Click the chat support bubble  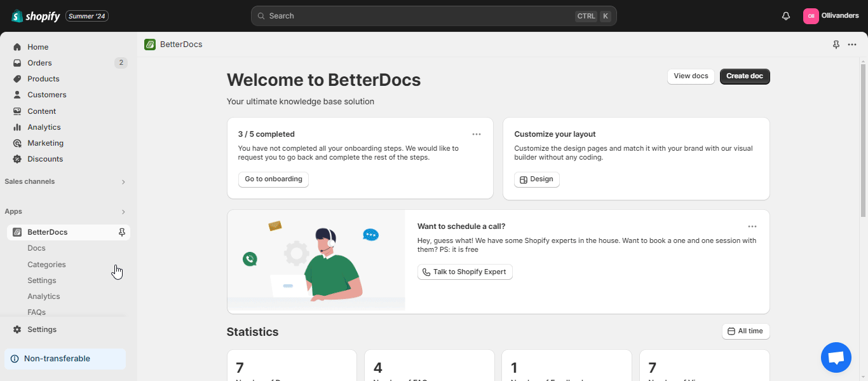836,357
